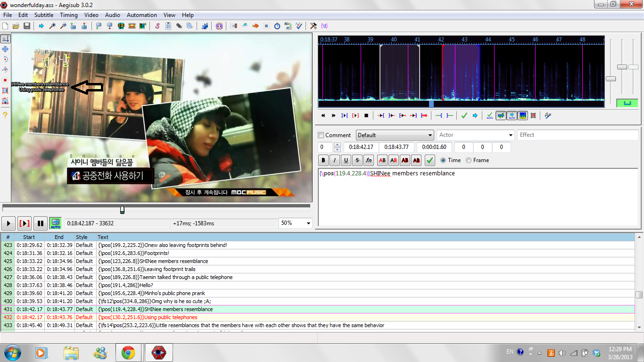This screenshot has height=362, width=644.
Task: Open the File menu
Action: (x=7, y=15)
